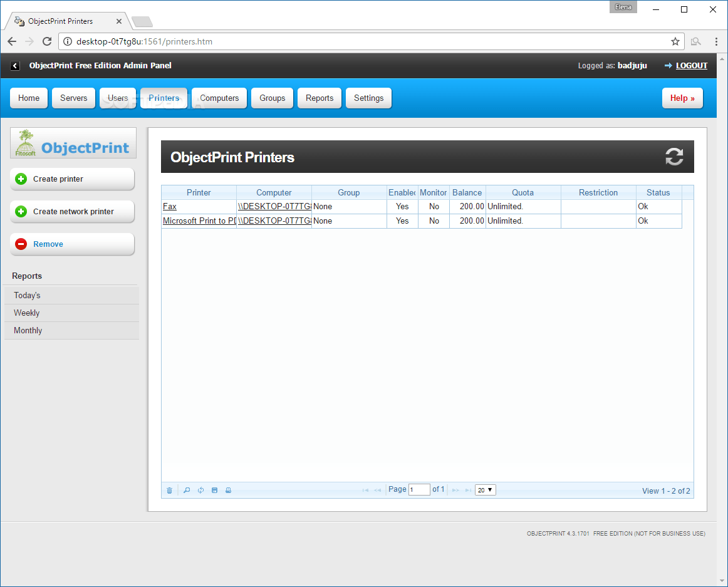Open the Settings tab
Viewport: 728px width, 587px height.
(368, 98)
